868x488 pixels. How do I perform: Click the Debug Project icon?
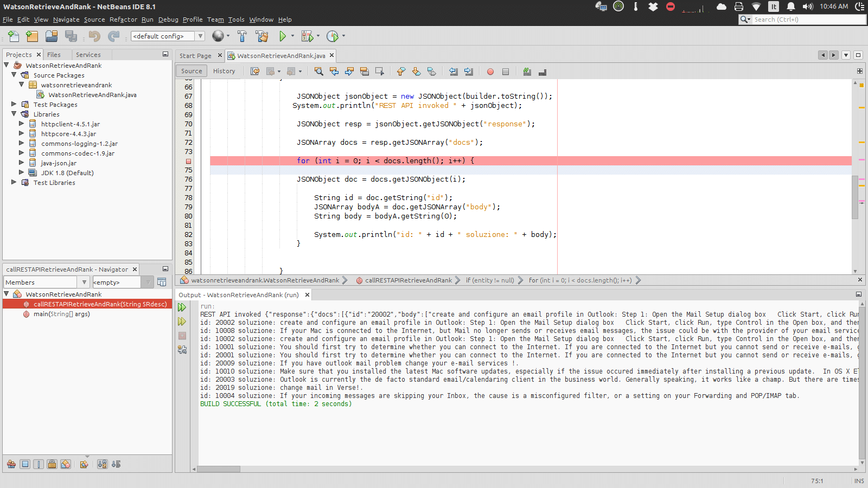click(x=307, y=36)
